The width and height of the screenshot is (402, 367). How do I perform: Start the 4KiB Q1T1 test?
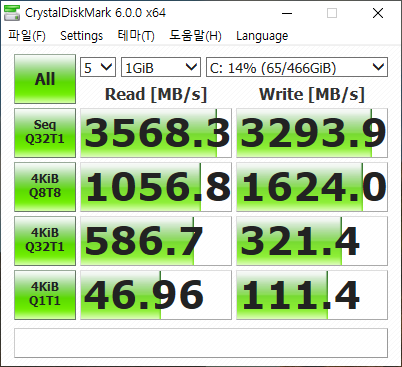[45, 295]
